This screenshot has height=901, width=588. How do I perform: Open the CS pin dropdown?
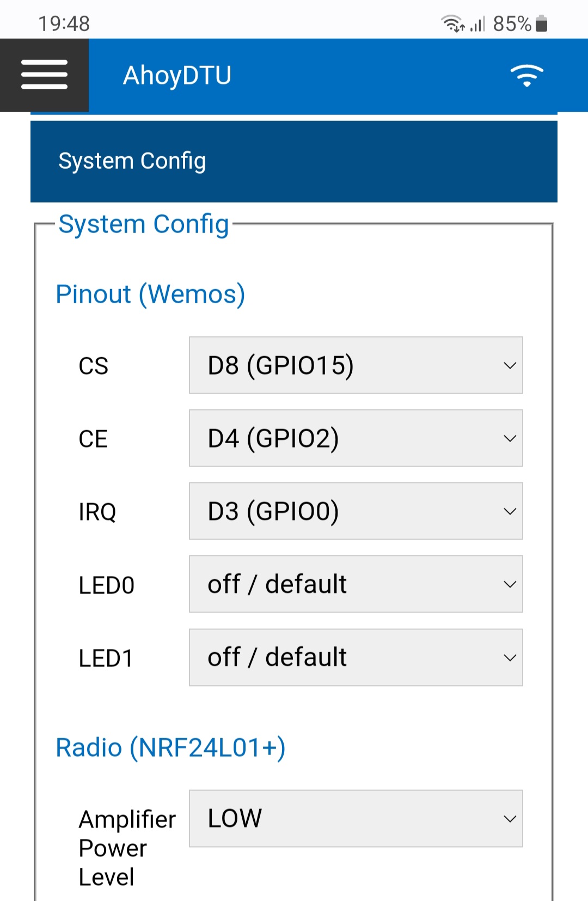point(356,365)
